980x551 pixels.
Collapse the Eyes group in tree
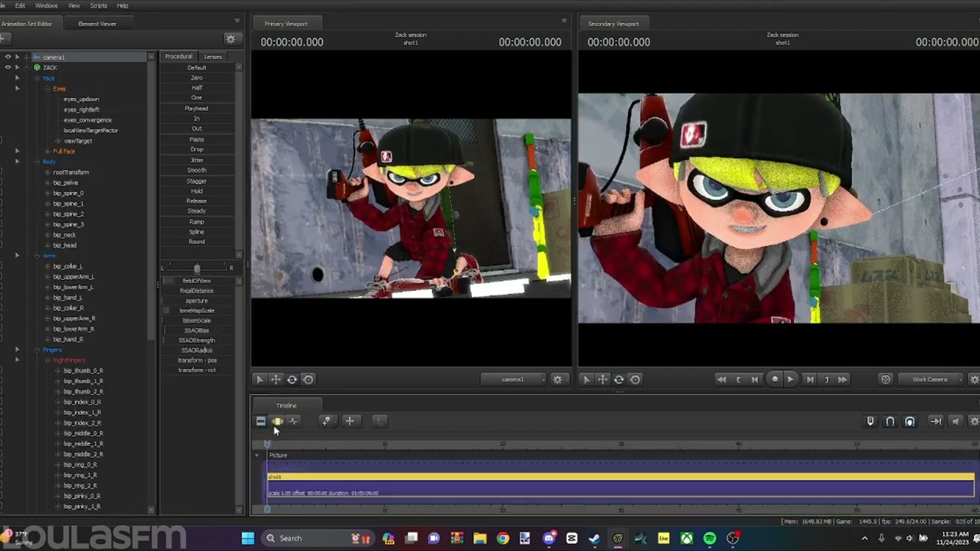pyautogui.click(x=47, y=89)
